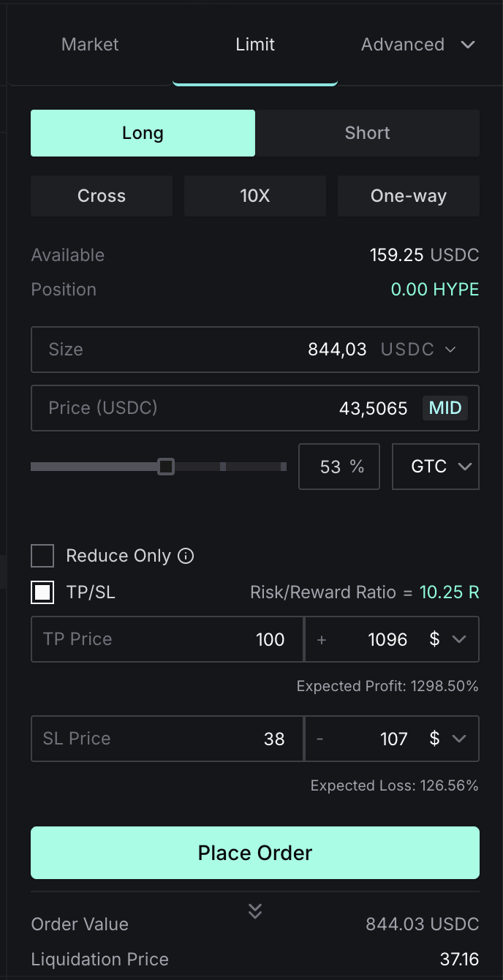The width and height of the screenshot is (503, 980).
Task: Expand order details double-chevron icon
Action: click(x=254, y=911)
